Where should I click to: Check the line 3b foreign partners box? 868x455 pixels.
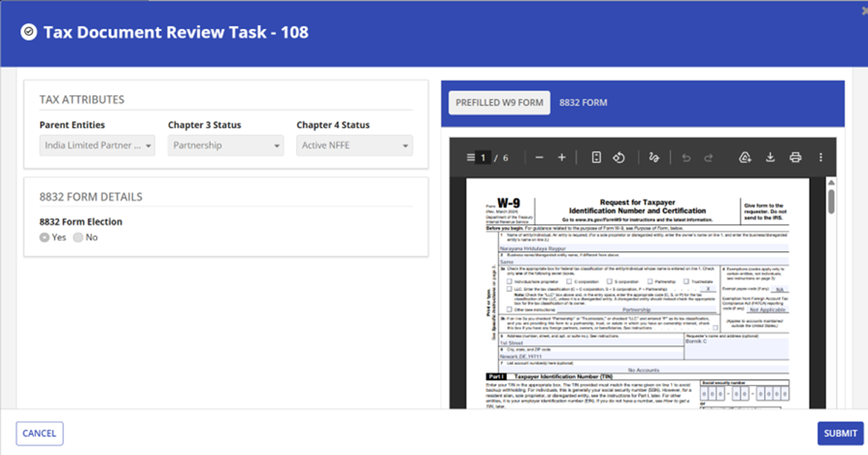[x=715, y=328]
